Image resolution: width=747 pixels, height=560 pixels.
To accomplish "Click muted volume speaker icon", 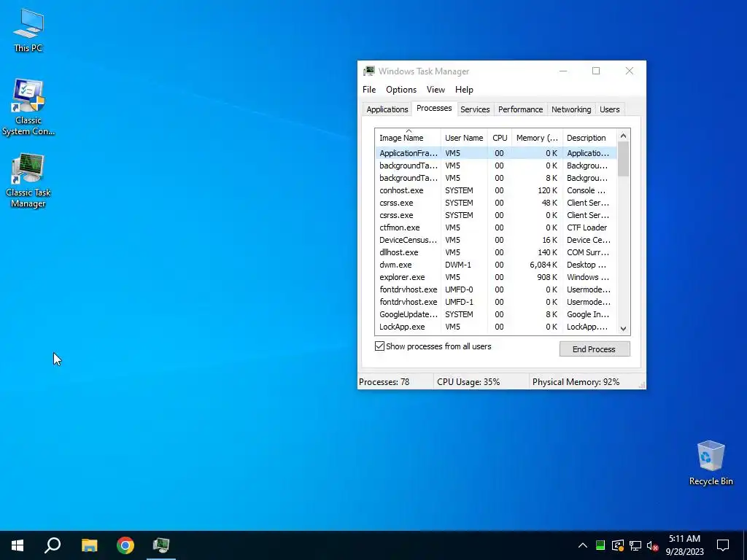I will click(652, 545).
